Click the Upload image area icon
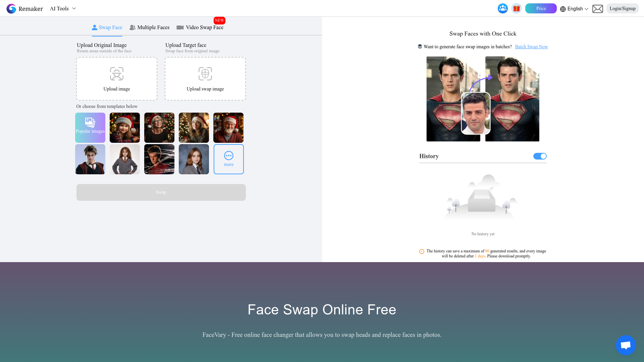 click(x=116, y=74)
